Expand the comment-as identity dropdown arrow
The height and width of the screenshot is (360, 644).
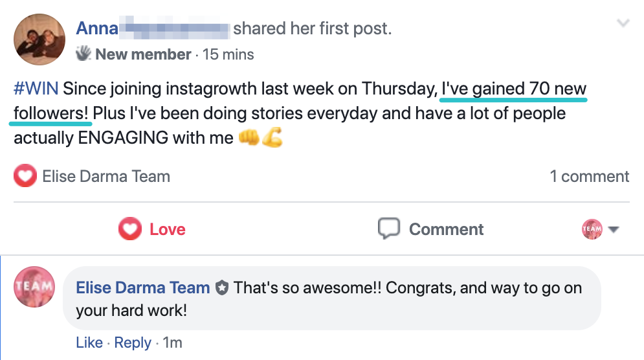click(x=614, y=230)
